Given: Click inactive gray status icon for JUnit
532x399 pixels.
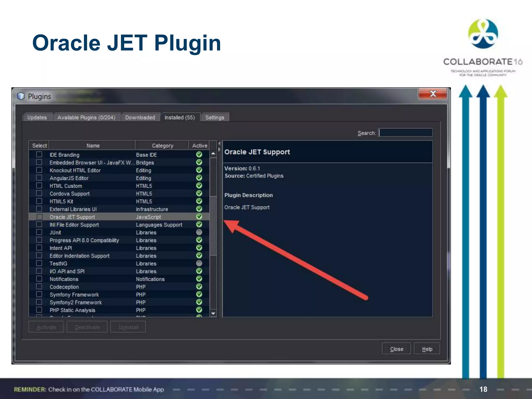Looking at the screenshot, I should [x=199, y=232].
